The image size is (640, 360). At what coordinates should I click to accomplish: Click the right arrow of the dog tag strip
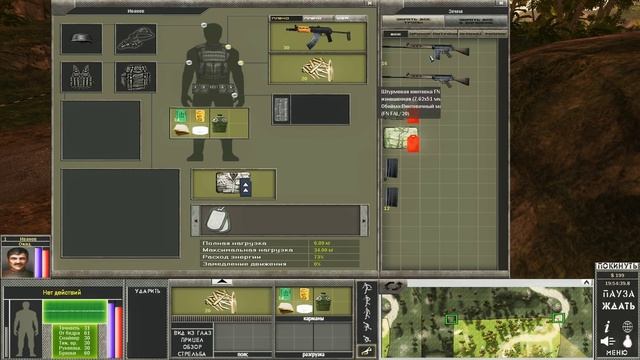(x=364, y=220)
